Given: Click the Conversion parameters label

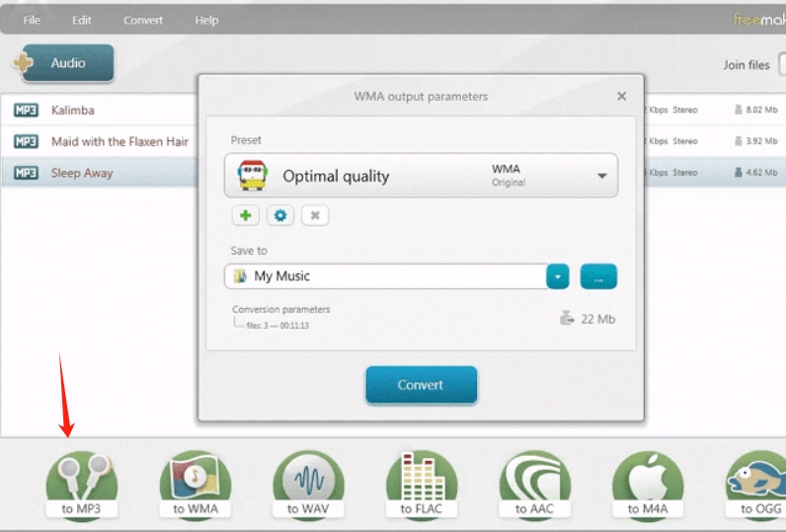Looking at the screenshot, I should (x=280, y=309).
